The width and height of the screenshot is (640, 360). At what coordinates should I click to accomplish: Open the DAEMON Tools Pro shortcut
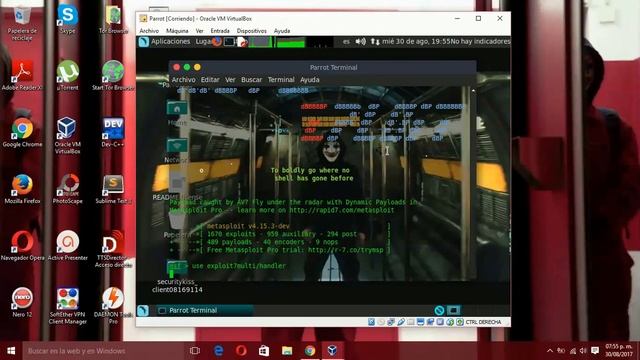tap(113, 306)
